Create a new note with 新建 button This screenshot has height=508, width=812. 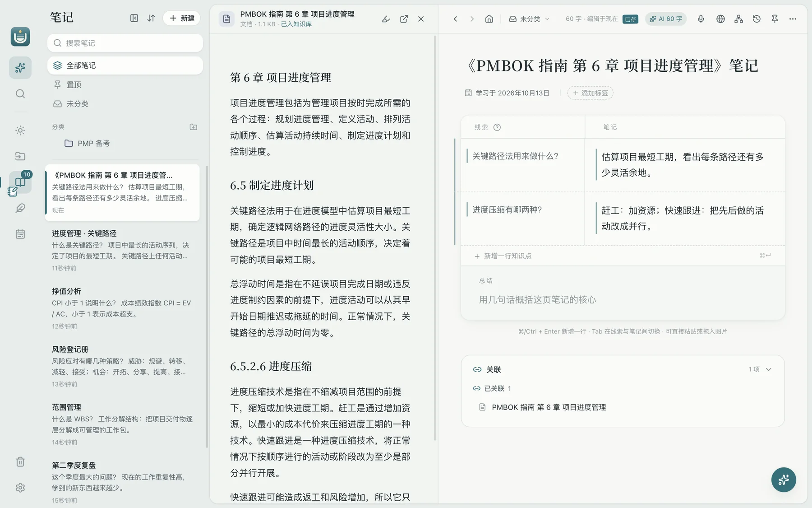coord(182,18)
